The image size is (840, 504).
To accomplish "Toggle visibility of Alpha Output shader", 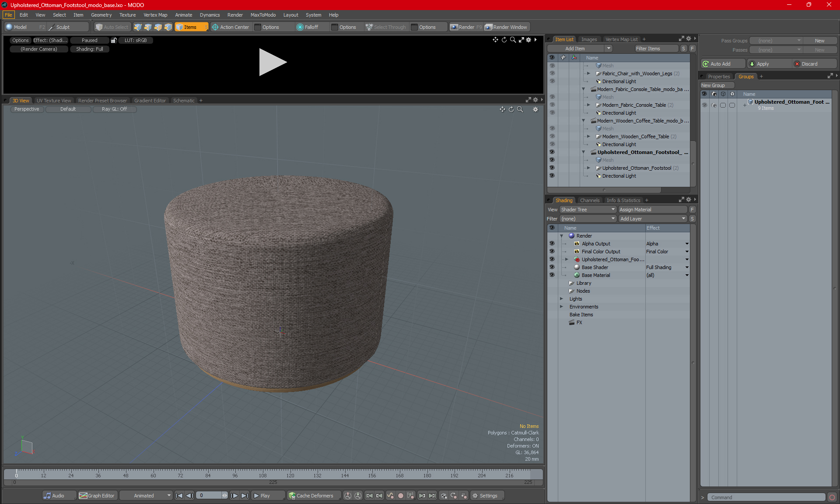I will coord(552,244).
